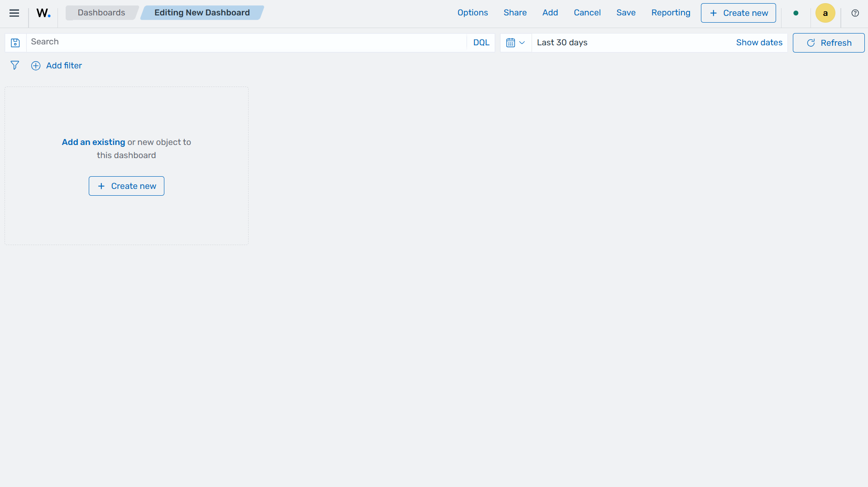Refresh the dashboard data
This screenshot has width=868, height=487.
[828, 43]
